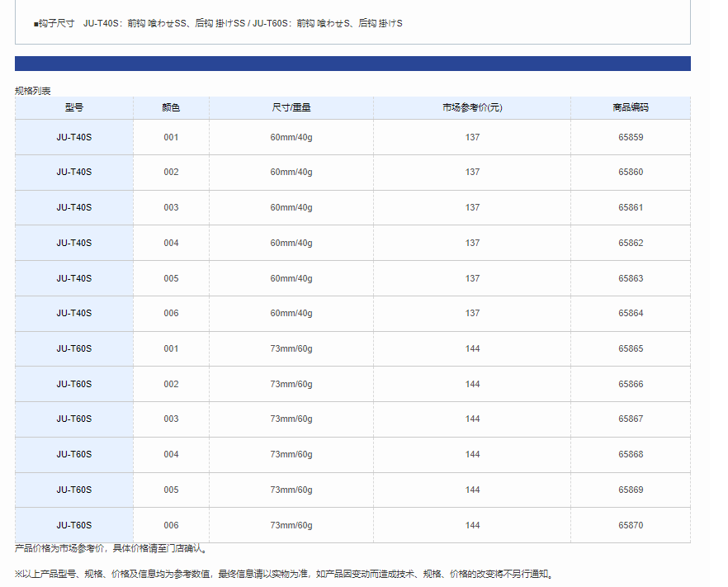Viewport: 728px width, 587px height.
Task: Click the 型号 column header
Action: point(74,107)
